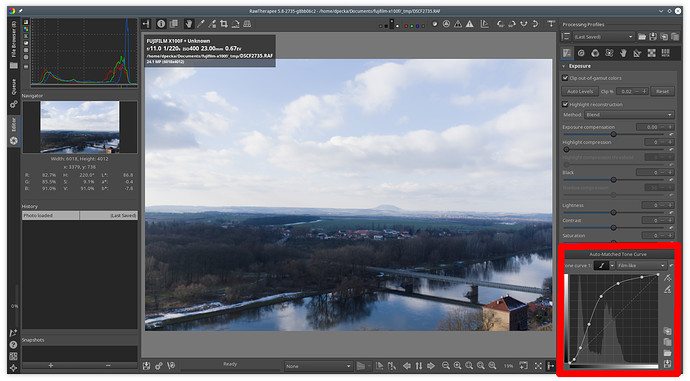The height and width of the screenshot is (381, 690).
Task: Toggle the red channel preview
Action: click(x=406, y=26)
